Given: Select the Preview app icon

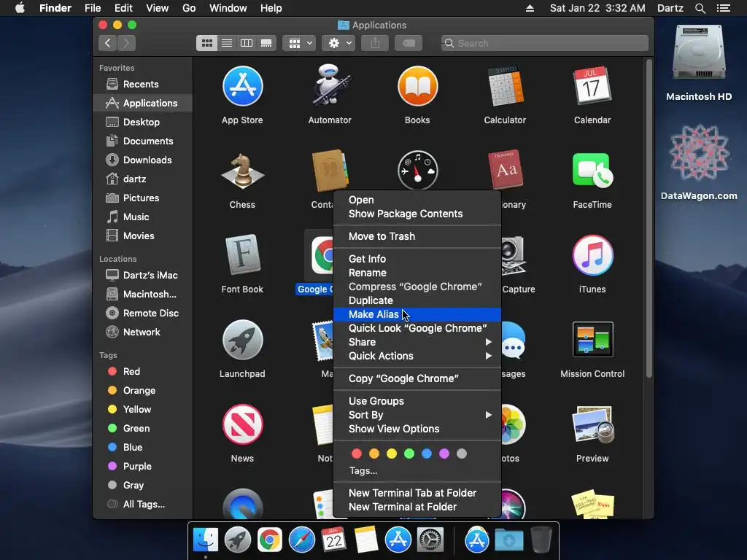Looking at the screenshot, I should (592, 424).
